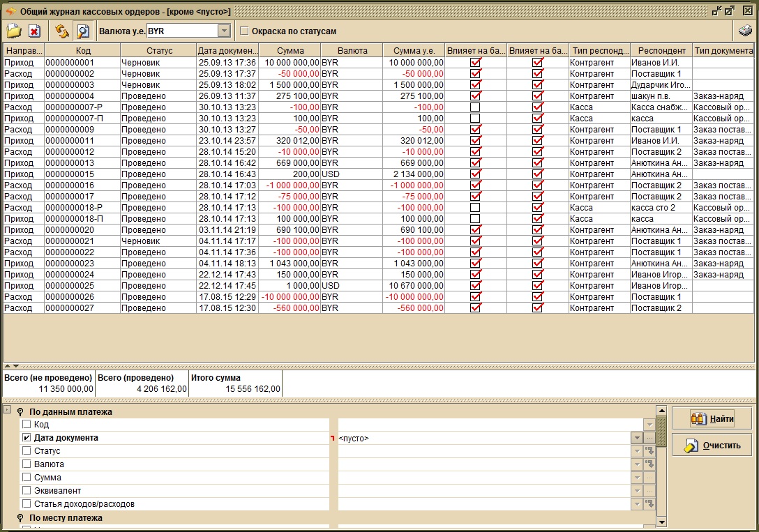
Task: Sort by the Респондент column header
Action: click(x=661, y=50)
